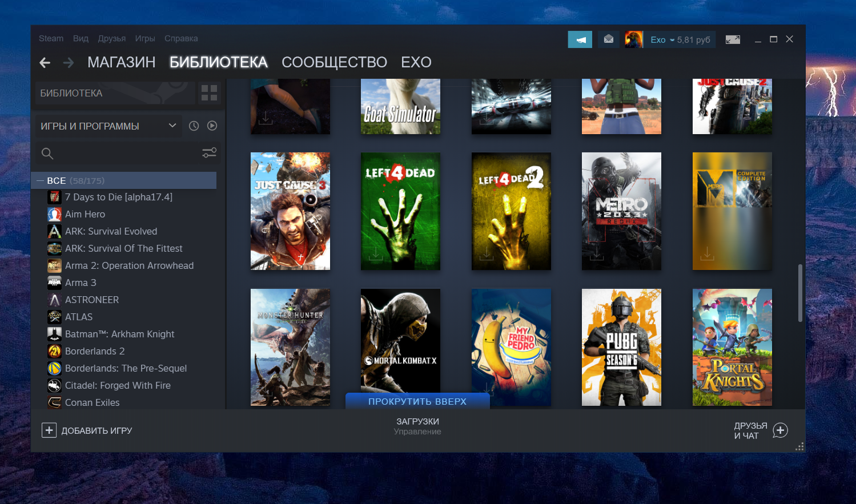
Task: Open advanced filter options icon
Action: tap(210, 153)
